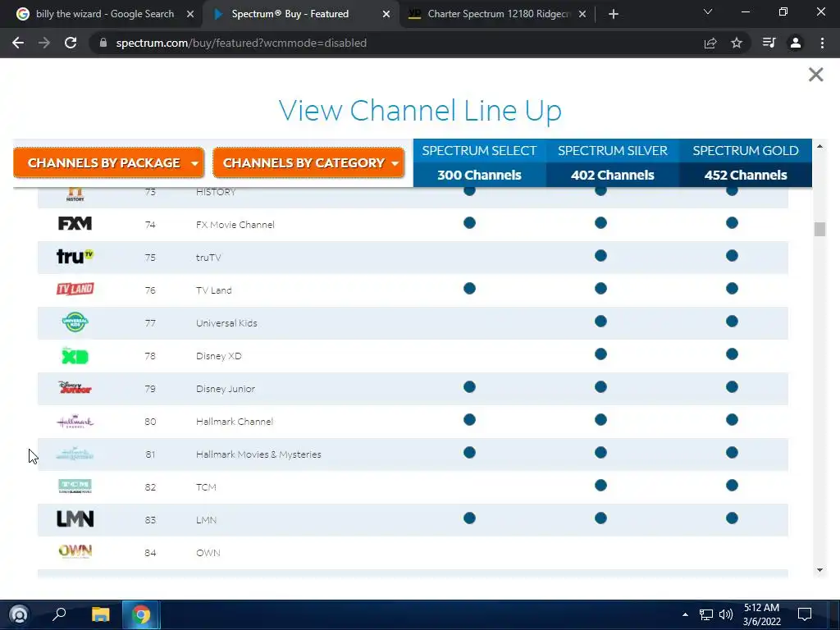Click the OWN name text
The image size is (840, 630).
208,552
